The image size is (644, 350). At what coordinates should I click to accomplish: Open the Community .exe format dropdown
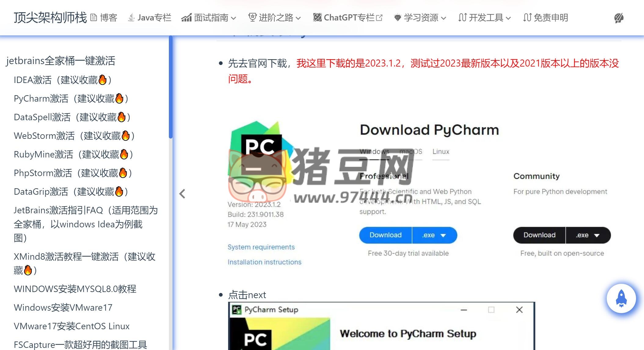588,235
